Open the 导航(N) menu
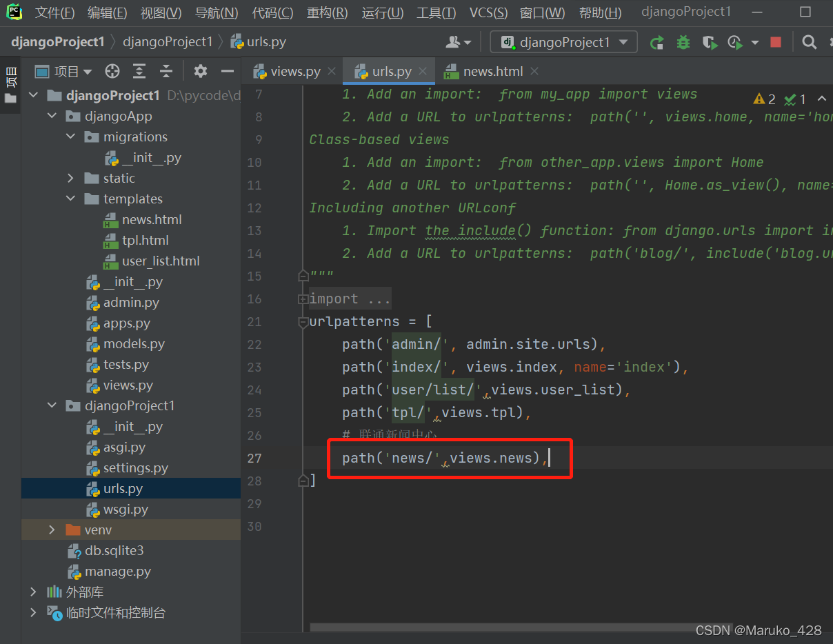Screen dimensions: 833x644 pyautogui.click(x=217, y=12)
